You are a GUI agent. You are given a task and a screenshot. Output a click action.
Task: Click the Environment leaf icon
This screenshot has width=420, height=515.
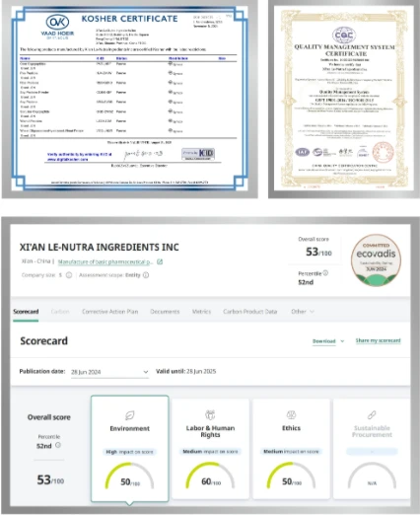tap(130, 415)
